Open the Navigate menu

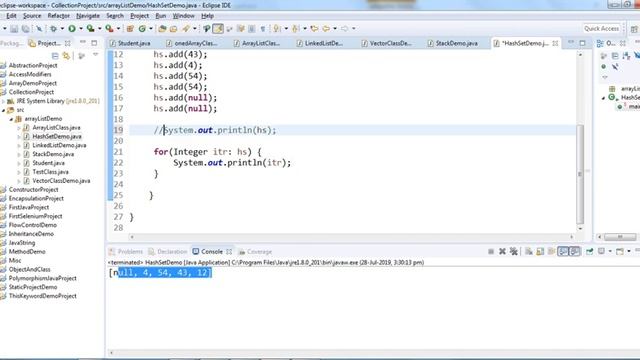[x=88, y=16]
